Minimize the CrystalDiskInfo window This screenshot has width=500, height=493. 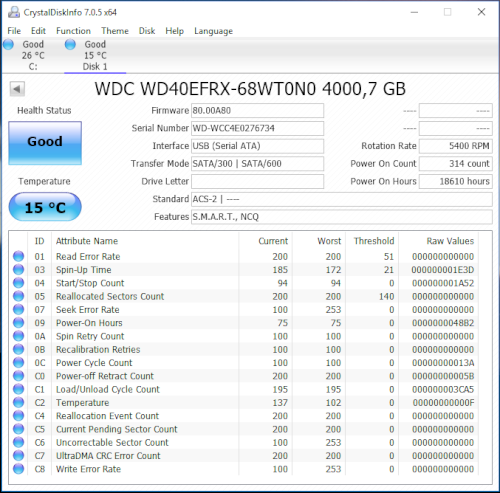click(x=414, y=12)
